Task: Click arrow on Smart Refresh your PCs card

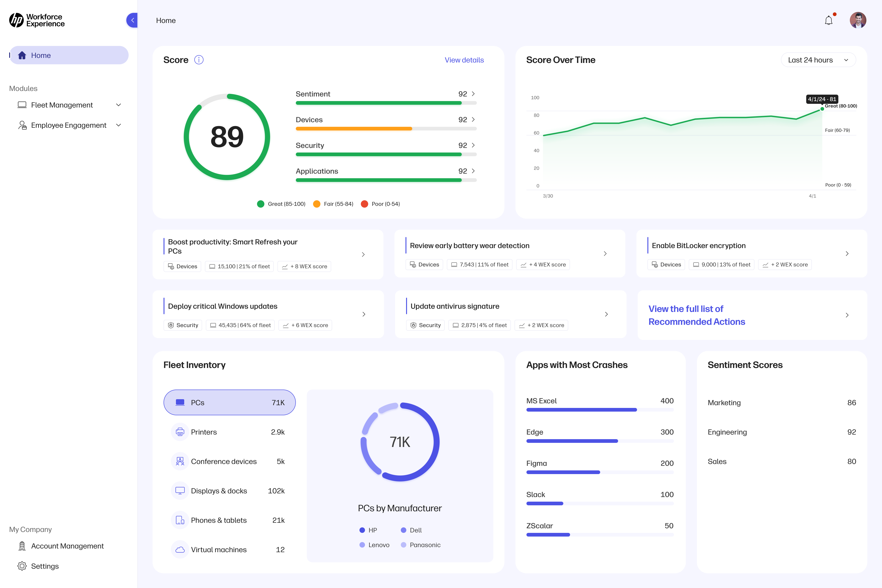Action: pos(363,255)
